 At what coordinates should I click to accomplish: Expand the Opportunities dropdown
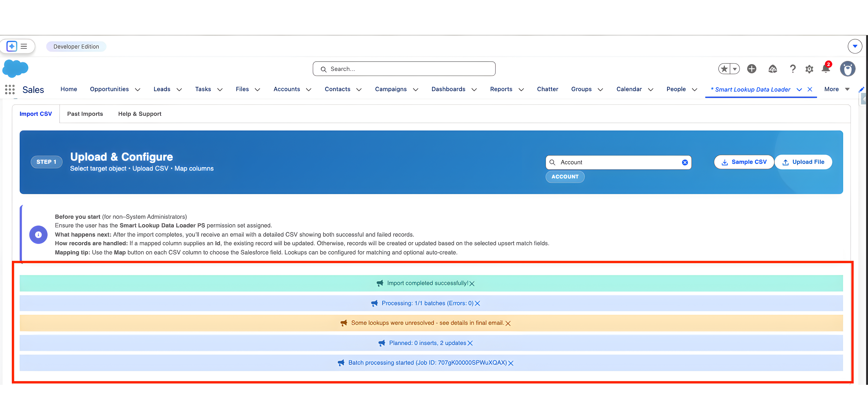pyautogui.click(x=137, y=89)
